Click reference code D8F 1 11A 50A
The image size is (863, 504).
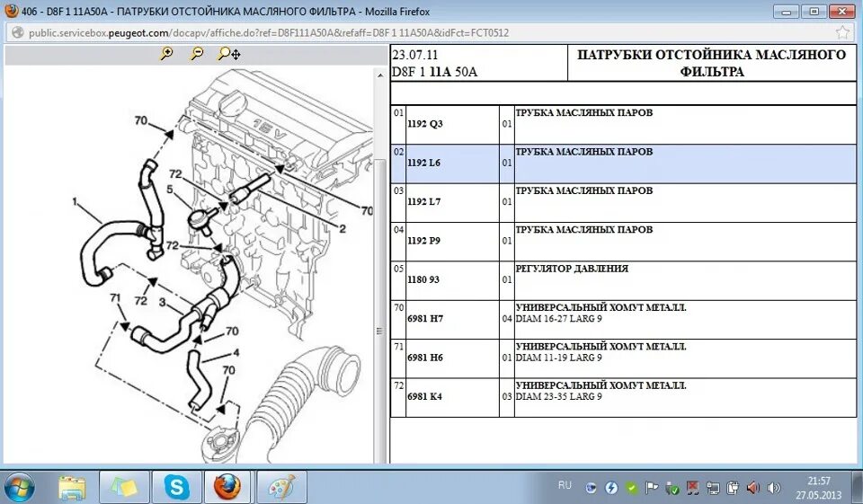435,72
